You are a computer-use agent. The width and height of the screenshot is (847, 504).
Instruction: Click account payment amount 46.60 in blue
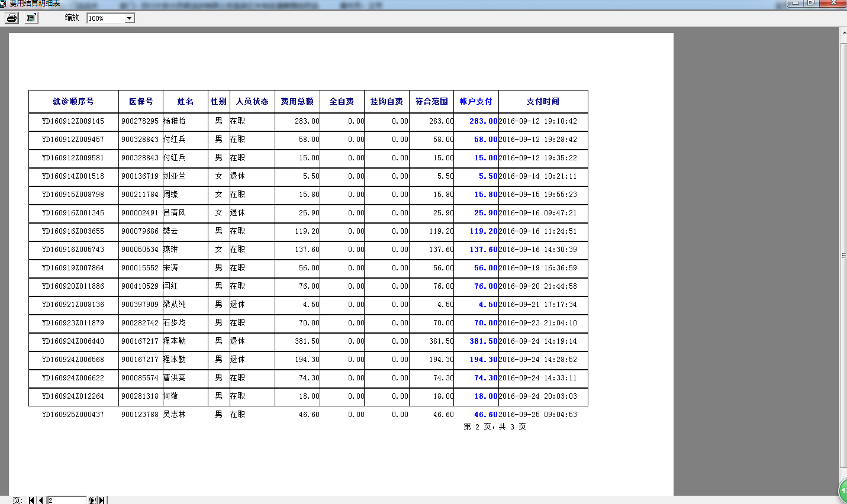tap(486, 415)
